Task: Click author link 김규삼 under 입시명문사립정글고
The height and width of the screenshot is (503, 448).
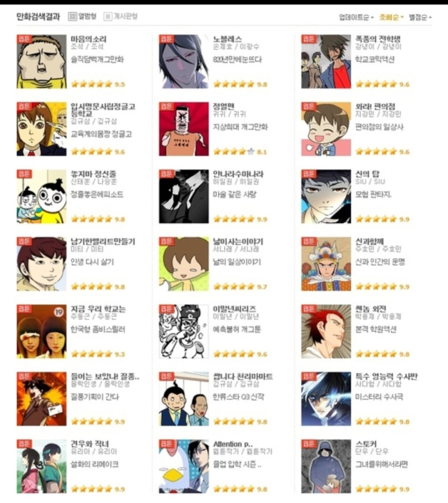Action: coord(80,121)
